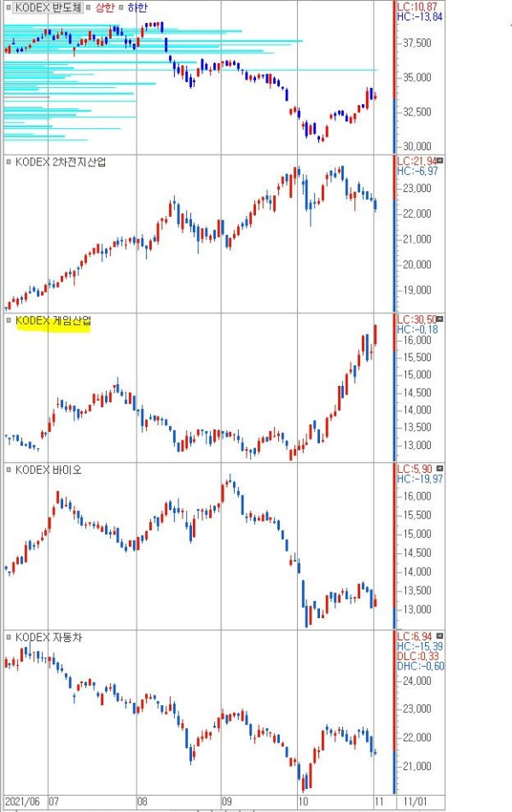Select the highlighted KODEX 게임산업 title
512x812 pixels.
53,321
